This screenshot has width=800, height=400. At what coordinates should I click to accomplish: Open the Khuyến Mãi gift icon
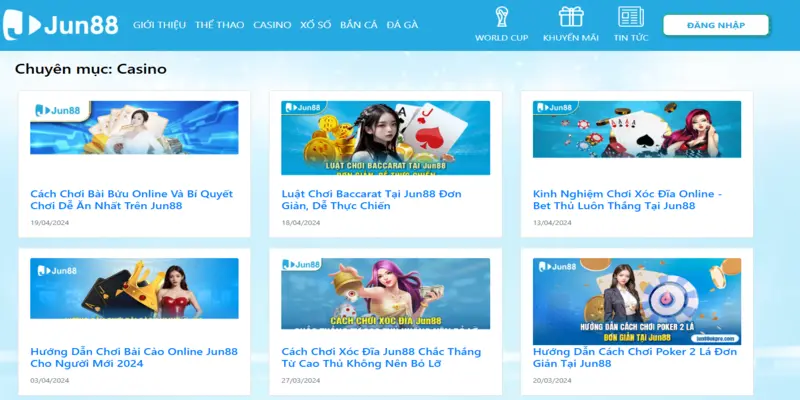(x=571, y=17)
